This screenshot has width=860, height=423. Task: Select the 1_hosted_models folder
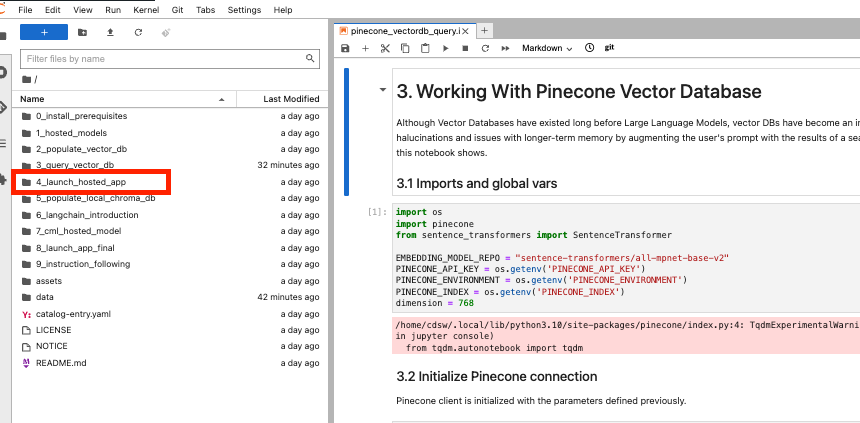(x=170, y=133)
